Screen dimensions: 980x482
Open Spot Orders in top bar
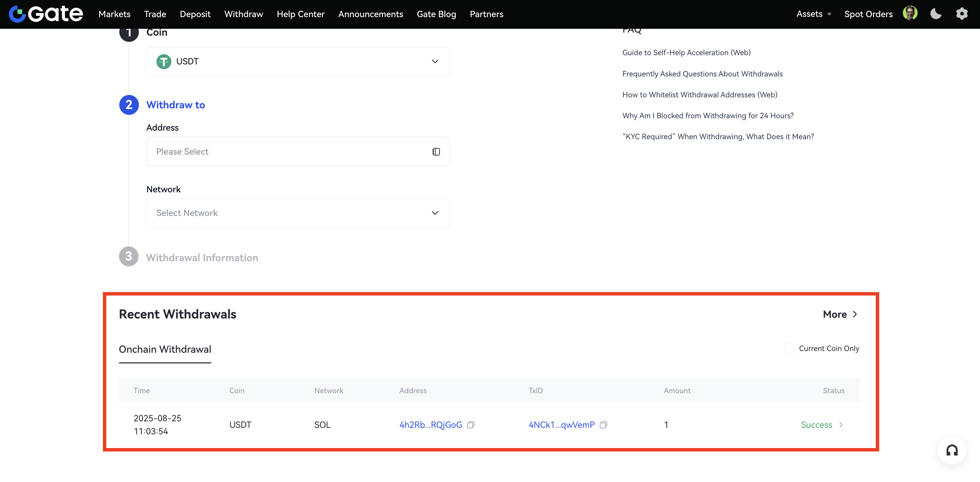point(868,14)
